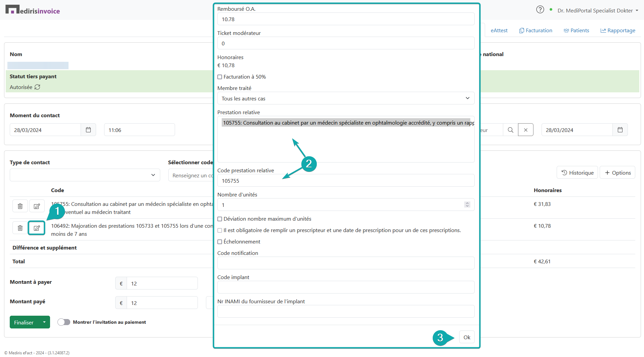Open Historique button

coord(577,173)
